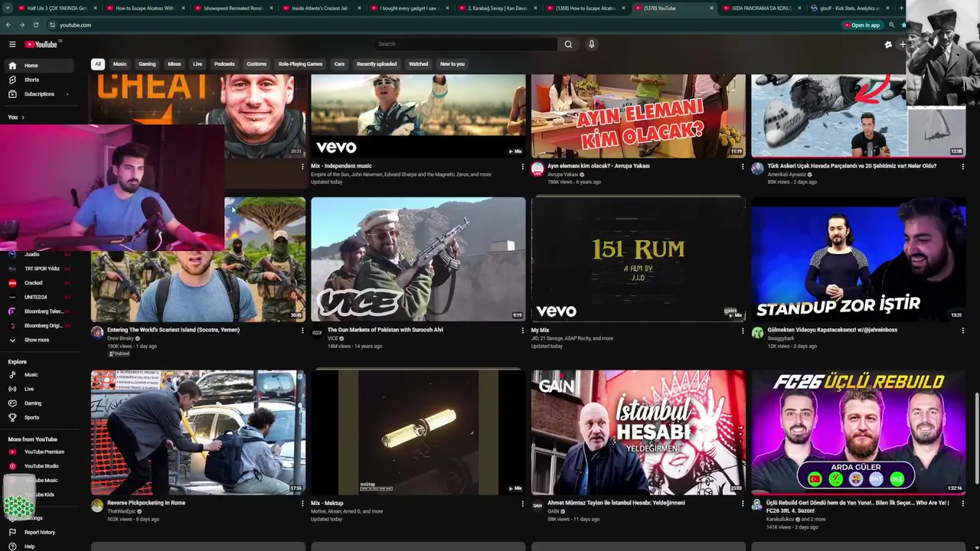Close the GIDA PANORAMA'DA KONUŞ browser tab
This screenshot has height=551, width=980.
point(799,8)
